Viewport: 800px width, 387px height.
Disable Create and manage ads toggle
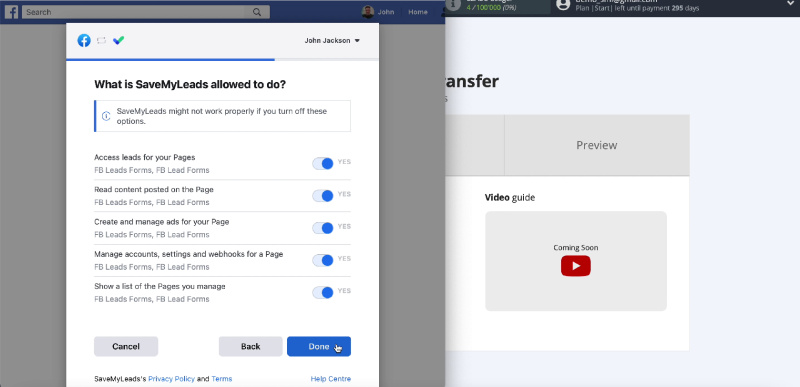(x=322, y=228)
